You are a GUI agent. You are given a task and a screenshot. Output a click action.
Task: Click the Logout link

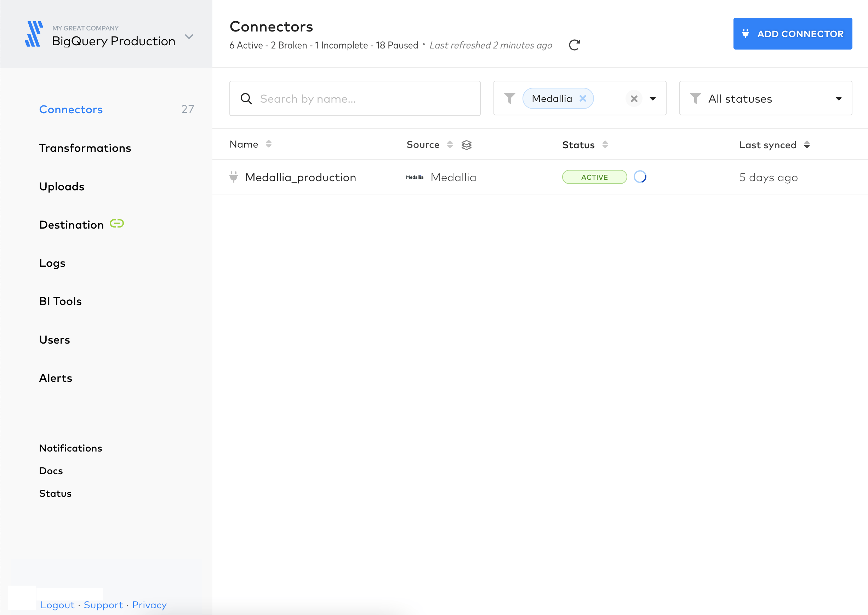pos(58,605)
